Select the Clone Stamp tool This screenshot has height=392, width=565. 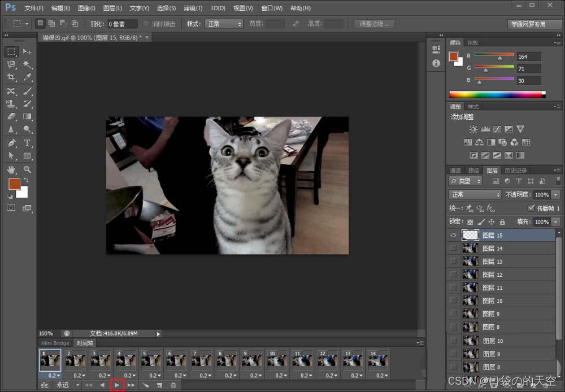(11, 104)
